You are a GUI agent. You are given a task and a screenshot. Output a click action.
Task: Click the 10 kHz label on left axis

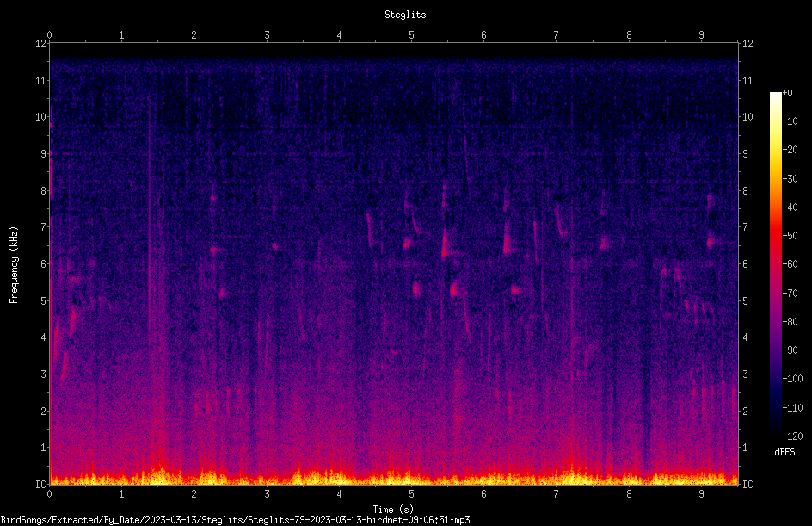point(41,116)
